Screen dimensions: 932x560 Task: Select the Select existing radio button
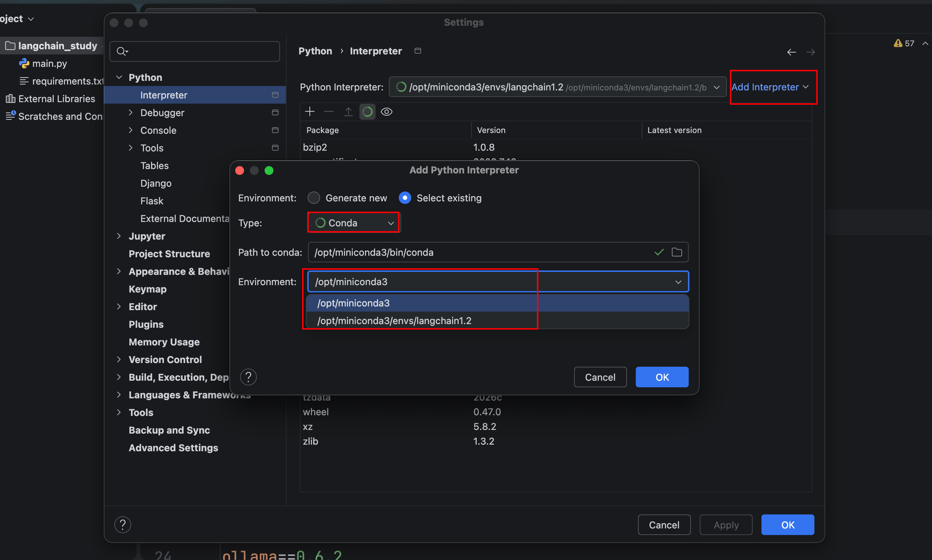point(405,198)
